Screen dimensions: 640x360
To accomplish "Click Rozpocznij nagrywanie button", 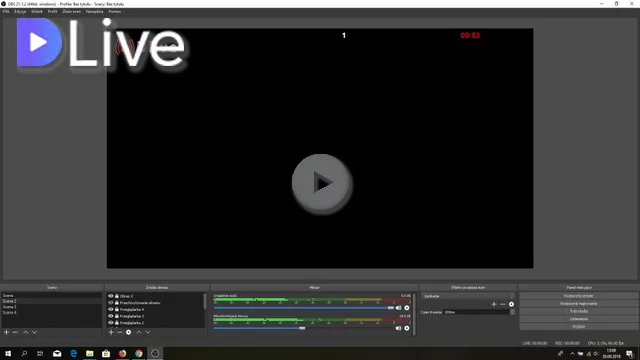I will click(x=579, y=304).
